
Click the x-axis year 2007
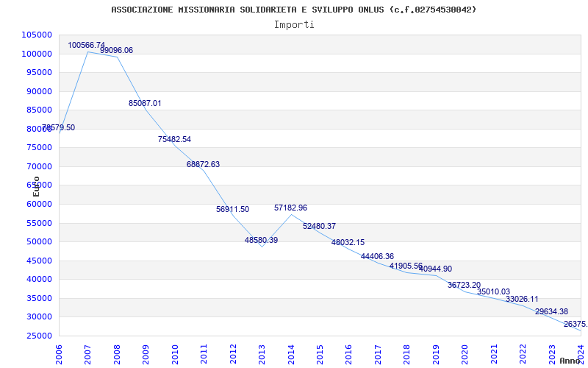(x=87, y=354)
